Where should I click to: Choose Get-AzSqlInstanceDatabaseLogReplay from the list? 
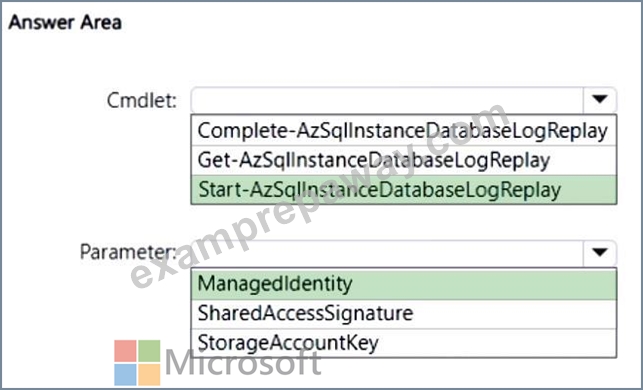click(404, 160)
